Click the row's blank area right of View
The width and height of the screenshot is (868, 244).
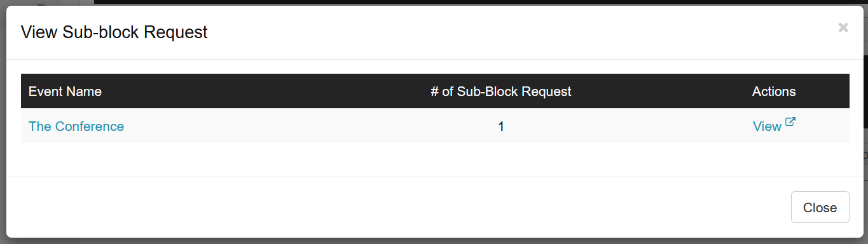tap(823, 126)
